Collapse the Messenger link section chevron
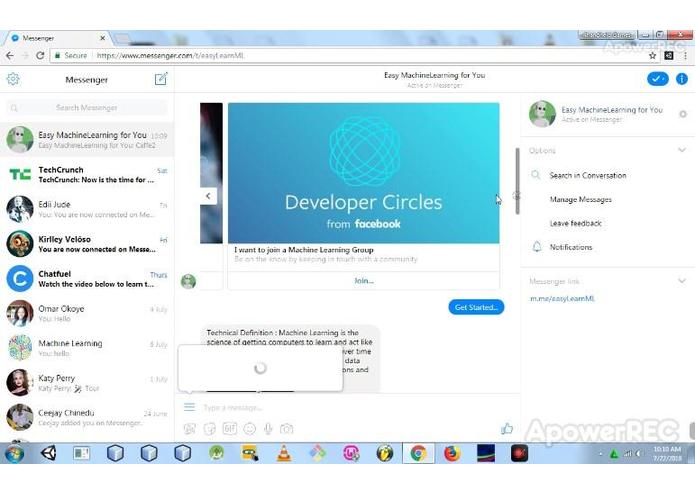 pyautogui.click(x=682, y=281)
